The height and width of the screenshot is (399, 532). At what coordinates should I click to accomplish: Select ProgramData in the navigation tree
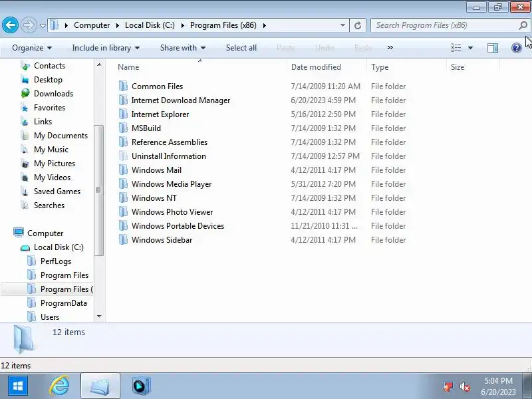click(63, 303)
